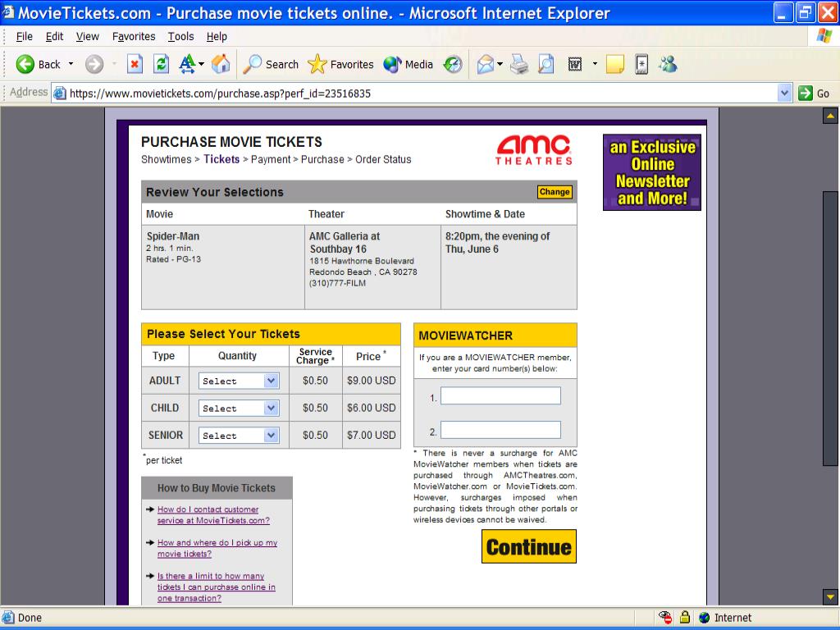Click the History icon in the toolbar
Image resolution: width=840 pixels, height=630 pixels.
point(453,64)
